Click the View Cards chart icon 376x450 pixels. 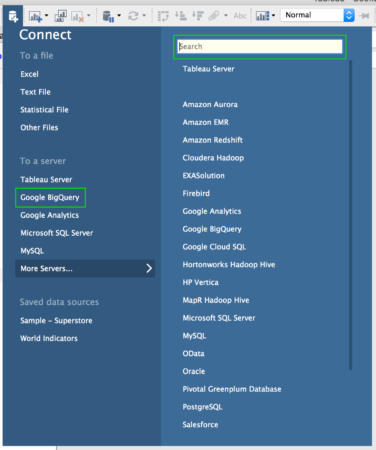(262, 16)
